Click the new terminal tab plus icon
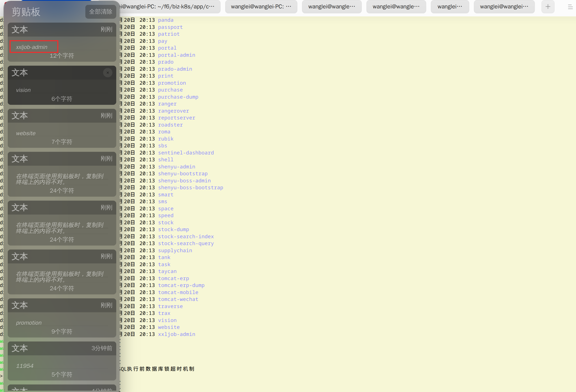Image resolution: width=576 pixels, height=392 pixels. pyautogui.click(x=548, y=7)
